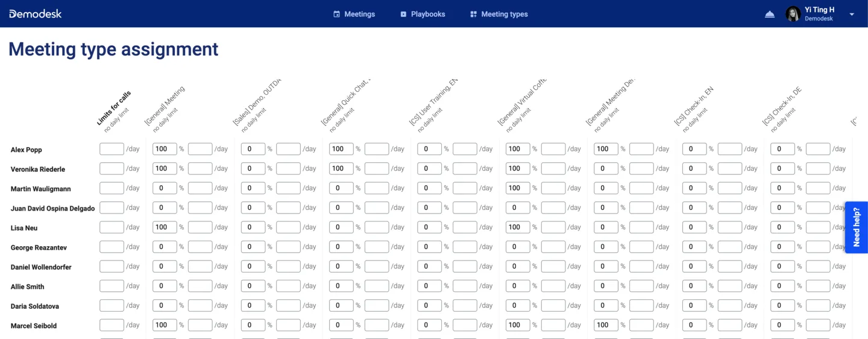The height and width of the screenshot is (339, 868).
Task: Edit Alex Popp's [CS] Check-In, EN percent field
Action: [x=694, y=149]
